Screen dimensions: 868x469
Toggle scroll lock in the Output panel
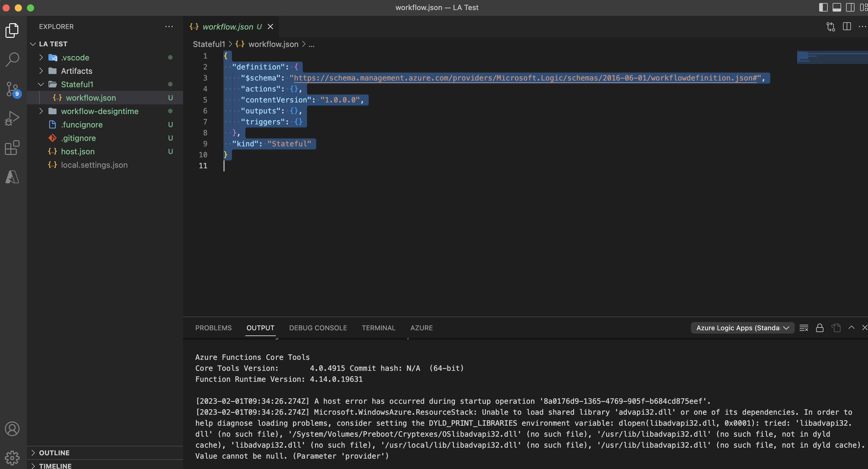point(820,328)
